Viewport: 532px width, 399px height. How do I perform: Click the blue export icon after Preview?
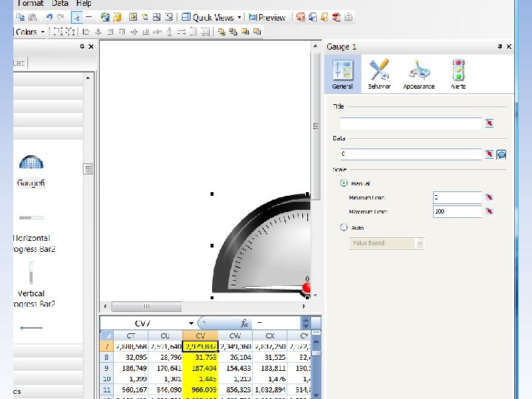coord(313,17)
